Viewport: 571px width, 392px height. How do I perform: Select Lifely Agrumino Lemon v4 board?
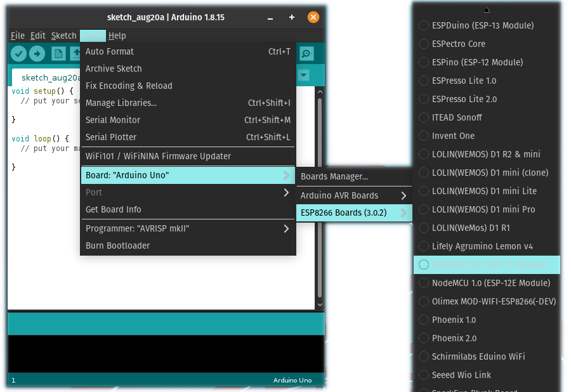[x=487, y=246]
